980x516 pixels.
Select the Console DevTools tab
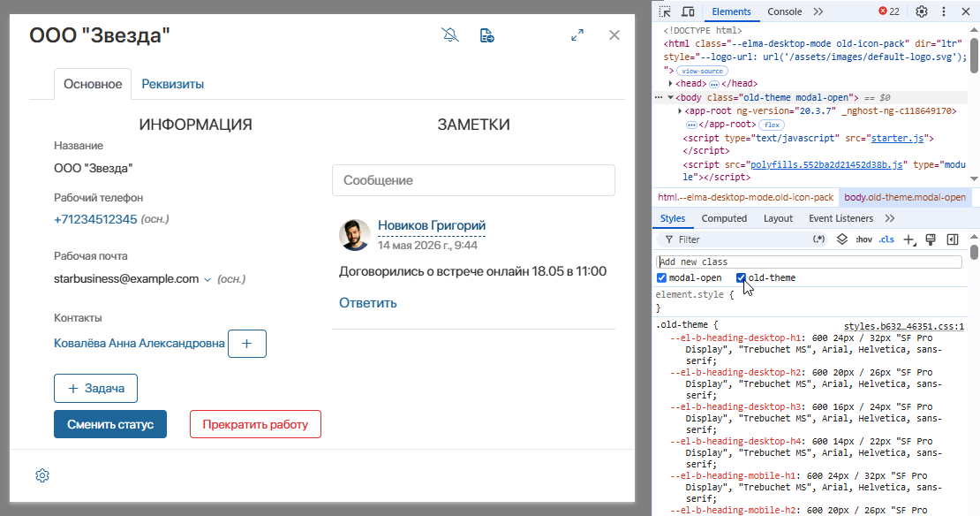coord(784,11)
